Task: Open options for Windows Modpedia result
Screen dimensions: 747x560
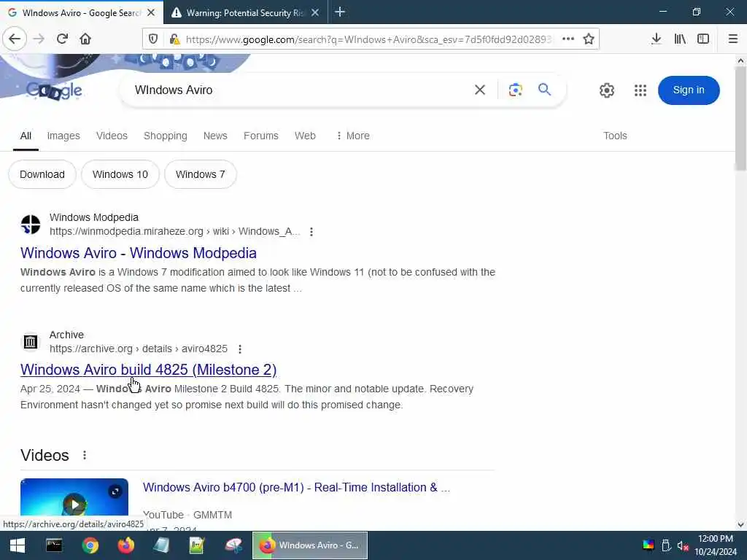Action: 311,231
